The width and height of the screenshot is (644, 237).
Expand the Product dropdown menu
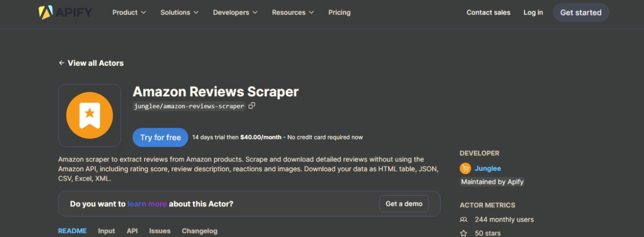point(129,12)
